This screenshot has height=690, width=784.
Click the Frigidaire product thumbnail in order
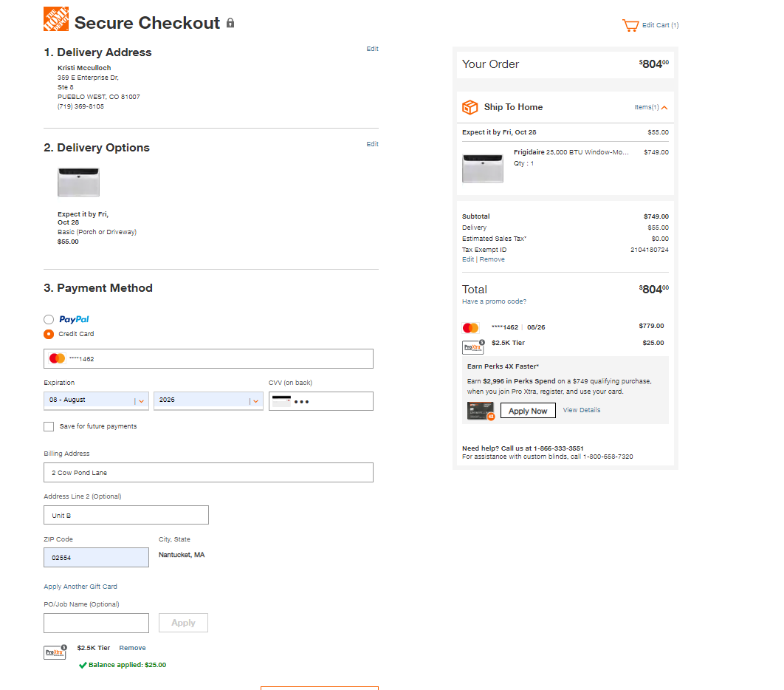point(483,168)
